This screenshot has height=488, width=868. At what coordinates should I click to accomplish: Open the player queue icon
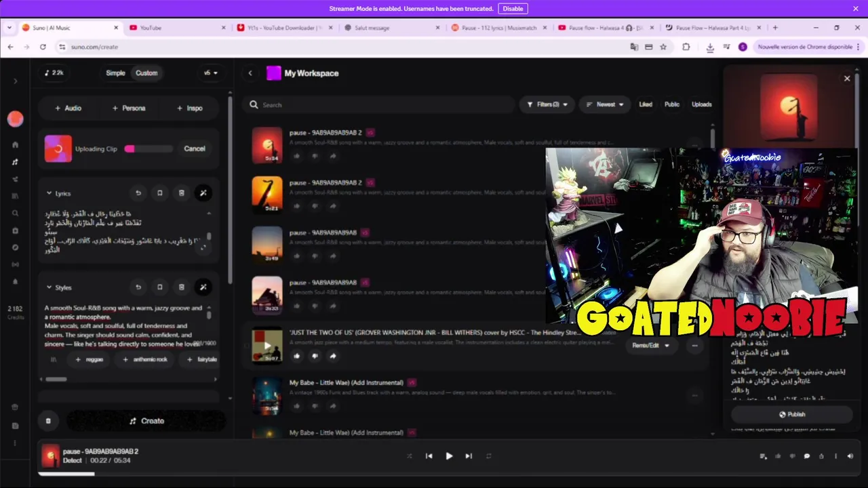point(763,456)
